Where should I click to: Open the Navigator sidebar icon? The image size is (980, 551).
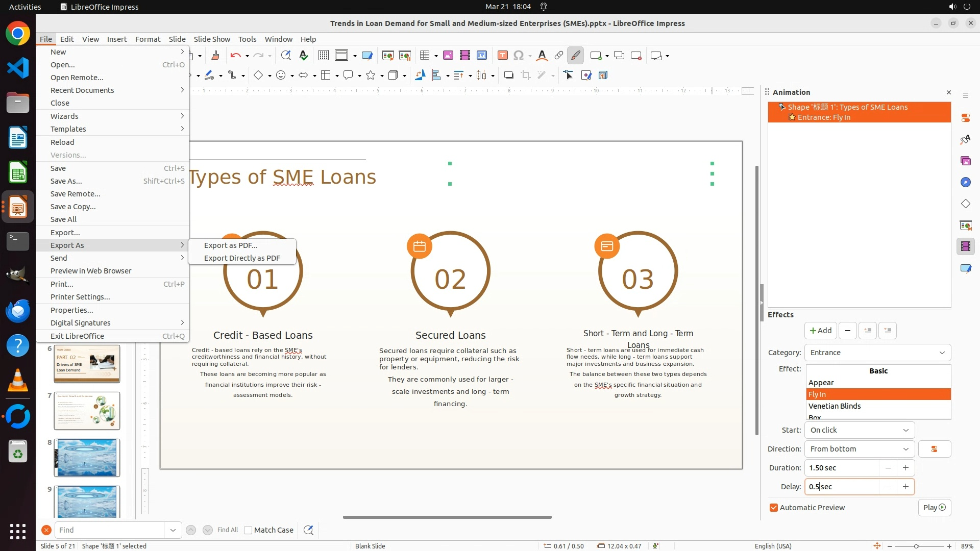click(965, 183)
